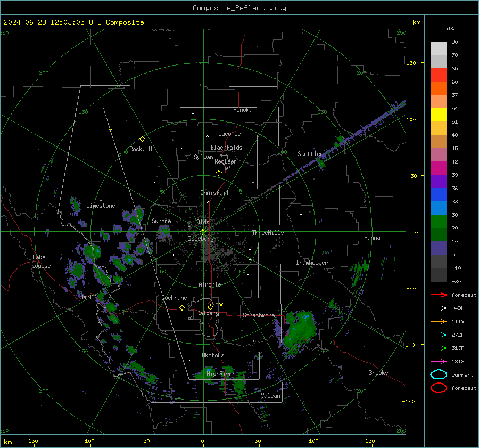Select the light gray 80 dBZ swatch
The image size is (479, 448).
coord(439,48)
